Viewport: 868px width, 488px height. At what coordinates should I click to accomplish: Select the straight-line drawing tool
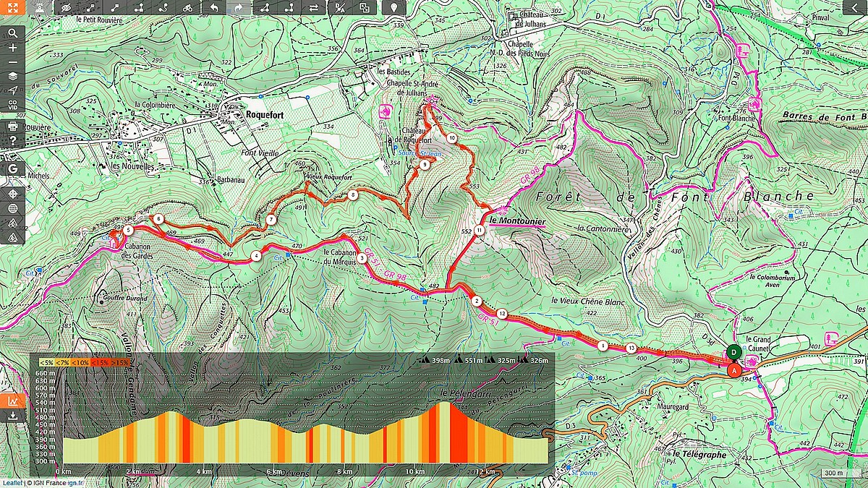91,7
